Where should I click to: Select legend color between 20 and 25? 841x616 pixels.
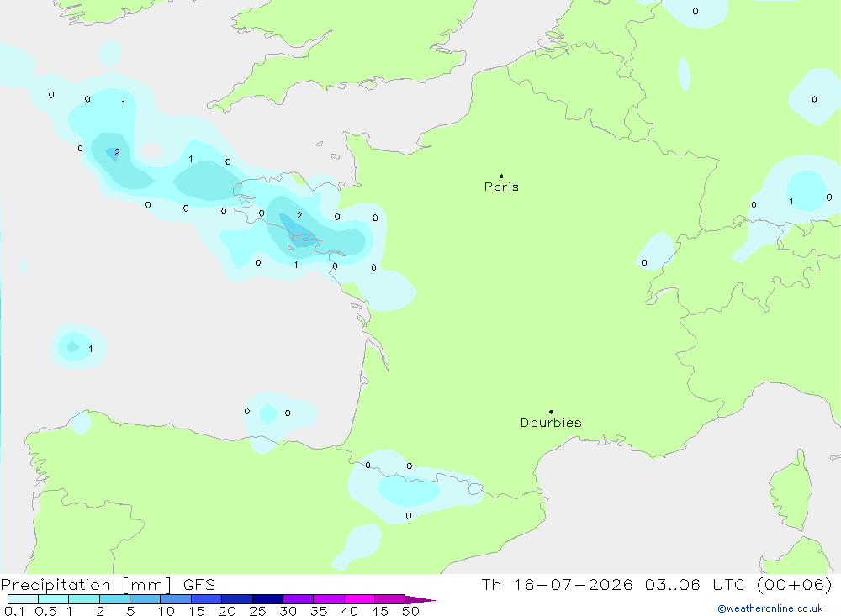coord(237,599)
